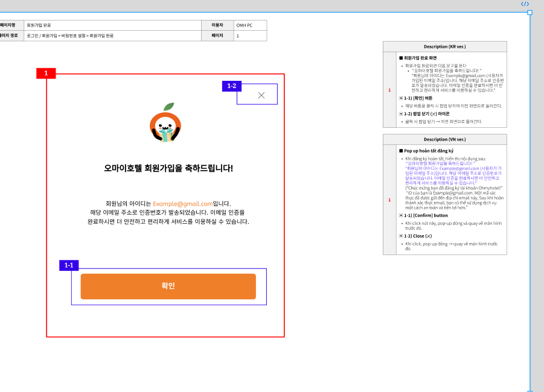Select the line 회원가입 완료되면 다음 문구를 쓴다
This screenshot has height=392, width=544.
(x=436, y=66)
